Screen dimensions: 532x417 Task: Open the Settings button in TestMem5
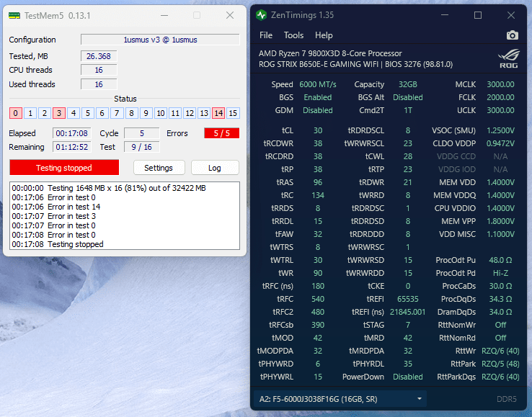(x=159, y=168)
